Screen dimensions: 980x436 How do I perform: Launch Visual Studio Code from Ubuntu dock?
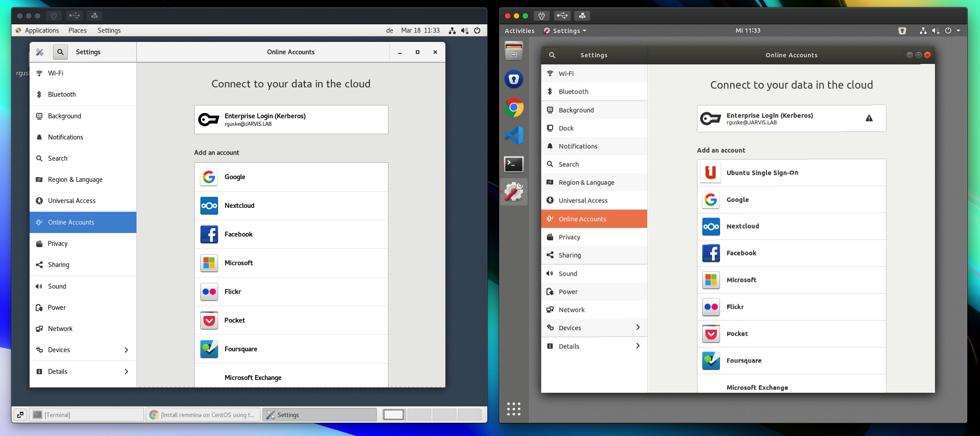pyautogui.click(x=514, y=135)
